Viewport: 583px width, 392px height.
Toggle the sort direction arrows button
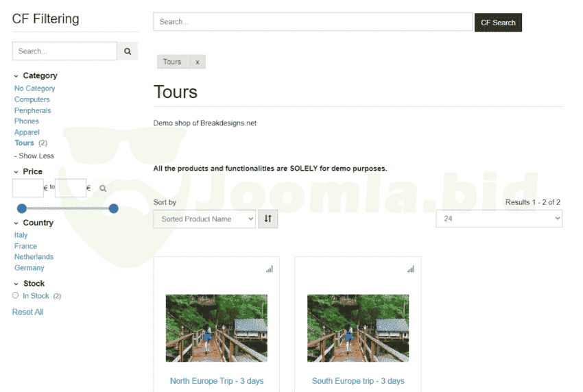click(x=267, y=219)
